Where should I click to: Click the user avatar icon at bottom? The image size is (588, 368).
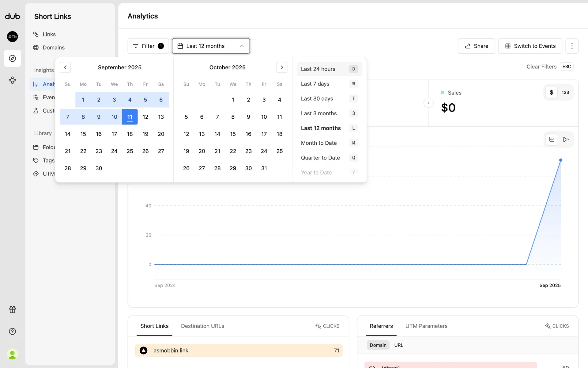pyautogui.click(x=12, y=354)
